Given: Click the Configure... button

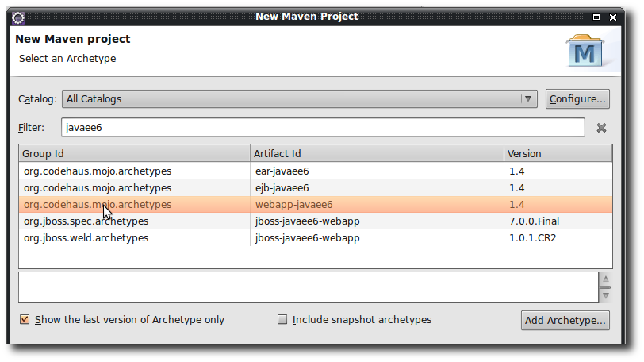Looking at the screenshot, I should 577,99.
